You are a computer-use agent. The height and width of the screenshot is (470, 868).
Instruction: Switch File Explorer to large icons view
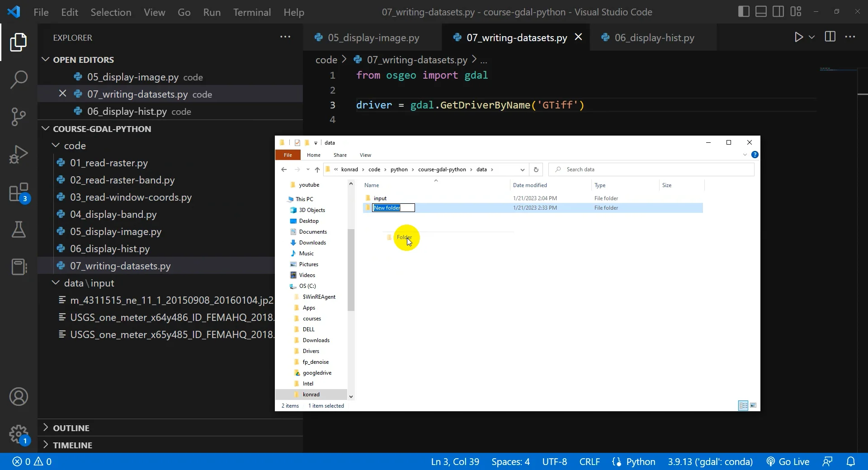[x=753, y=405]
